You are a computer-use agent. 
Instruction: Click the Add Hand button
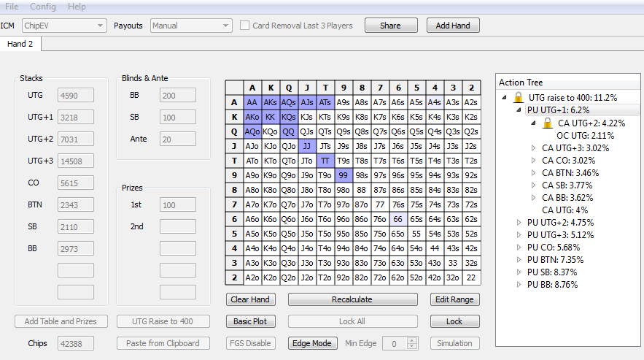(452, 26)
